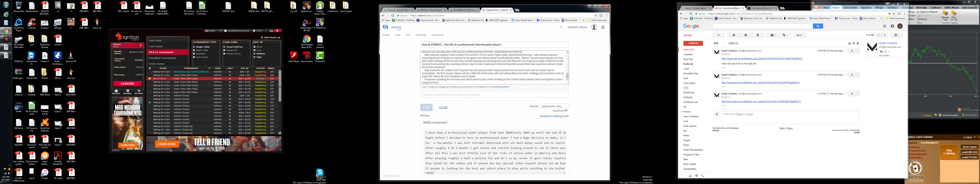Open the CCleaner desktop icon
Image resolution: width=980 pixels, height=184 pixels.
point(32,24)
